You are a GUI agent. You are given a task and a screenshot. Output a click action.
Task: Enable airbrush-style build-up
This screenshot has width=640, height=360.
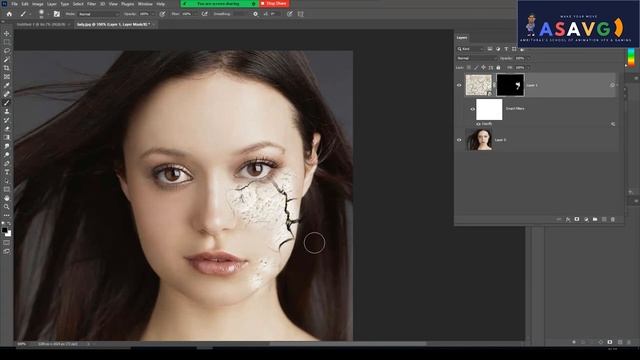[204, 14]
